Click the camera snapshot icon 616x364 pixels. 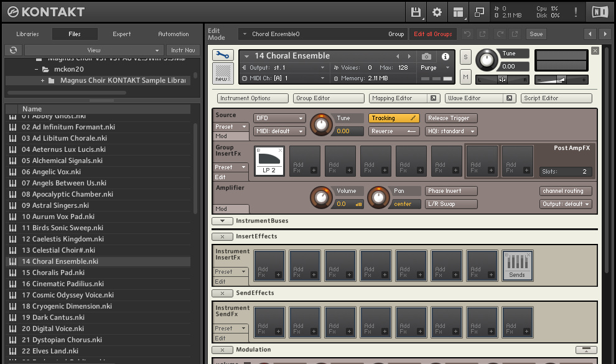point(426,57)
